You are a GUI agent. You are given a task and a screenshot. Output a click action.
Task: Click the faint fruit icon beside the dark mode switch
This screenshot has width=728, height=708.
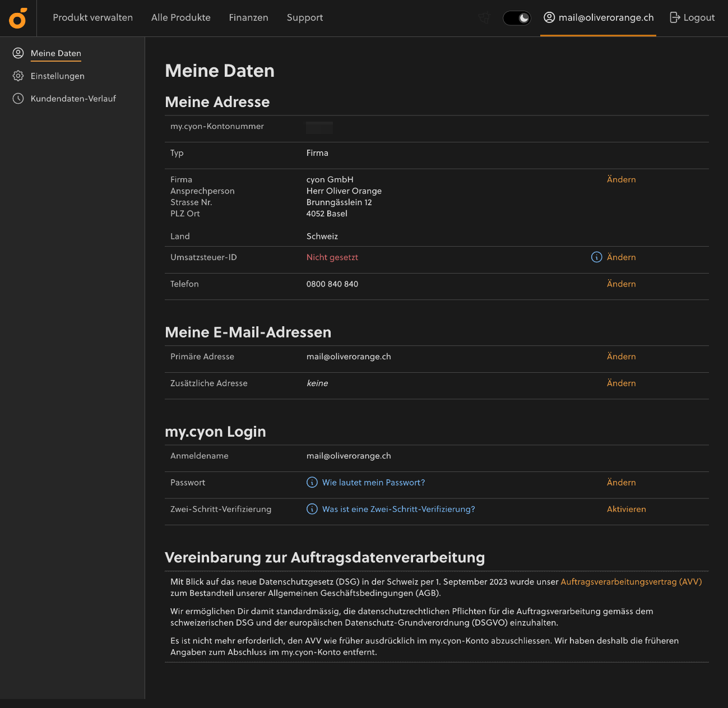(485, 18)
